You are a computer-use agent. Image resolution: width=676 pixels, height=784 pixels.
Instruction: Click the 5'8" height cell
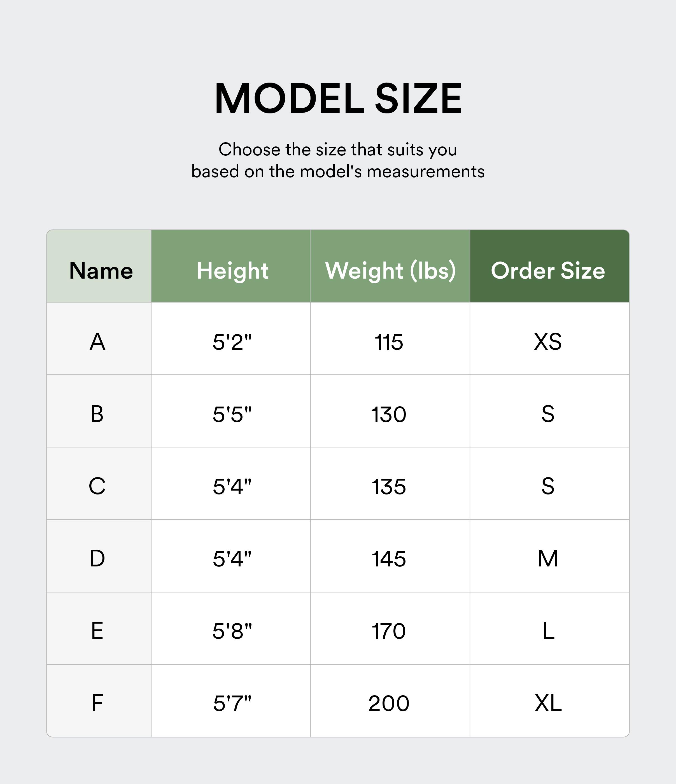click(x=232, y=631)
